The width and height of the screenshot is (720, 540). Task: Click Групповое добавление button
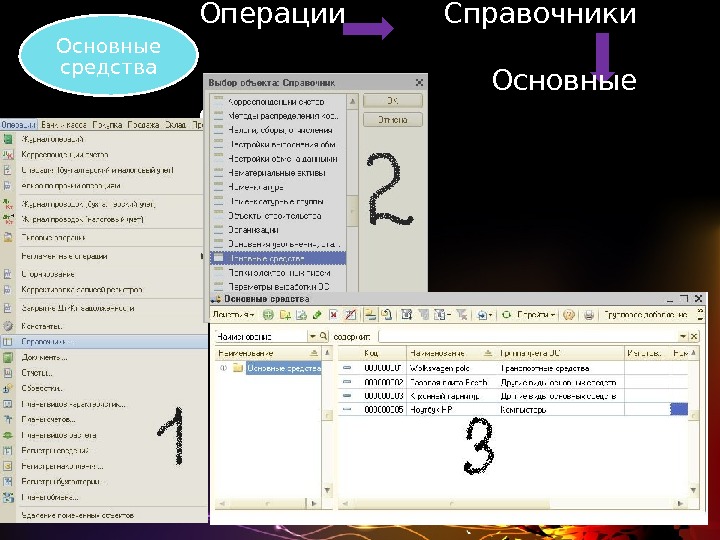click(x=646, y=315)
